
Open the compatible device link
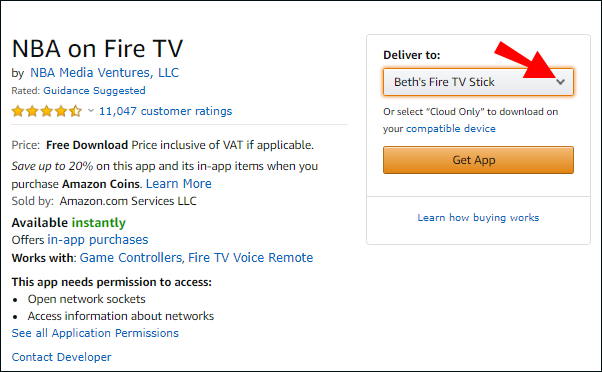(x=451, y=128)
